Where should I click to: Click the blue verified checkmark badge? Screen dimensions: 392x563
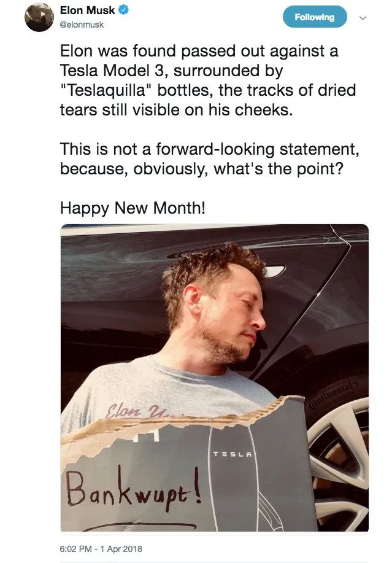pos(123,10)
